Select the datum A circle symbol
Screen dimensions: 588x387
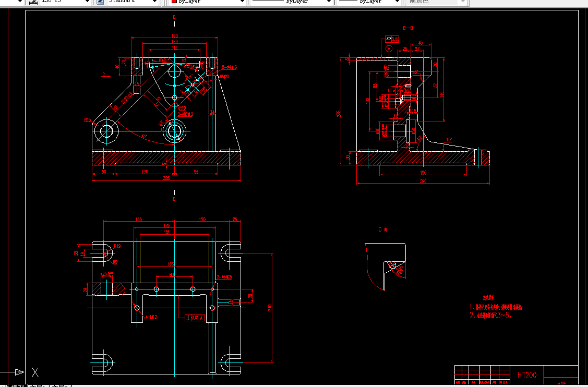389,49
